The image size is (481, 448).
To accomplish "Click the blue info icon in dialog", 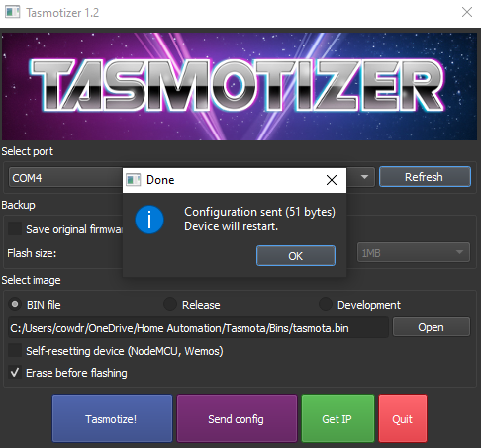I will pos(149,220).
